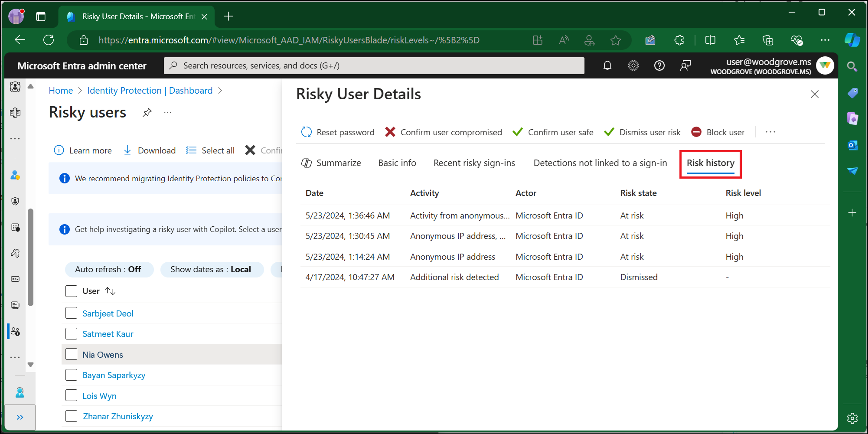Click Dismiss user risk

(643, 132)
